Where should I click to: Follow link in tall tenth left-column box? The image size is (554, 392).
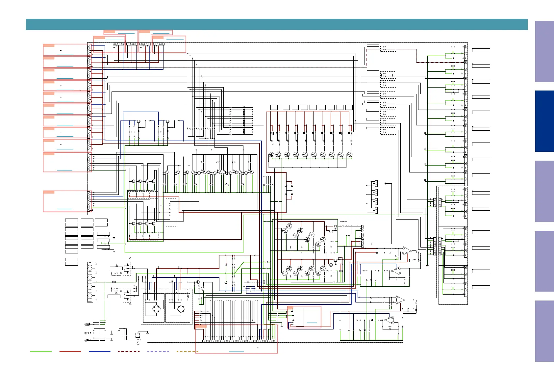pos(65,170)
